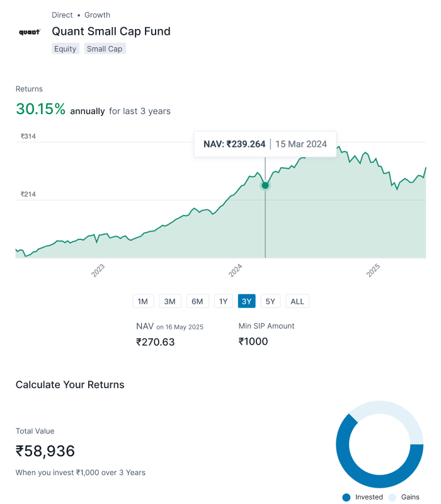This screenshot has height=504, width=441.
Task: Click the green NAV marker dot
Action: click(265, 185)
